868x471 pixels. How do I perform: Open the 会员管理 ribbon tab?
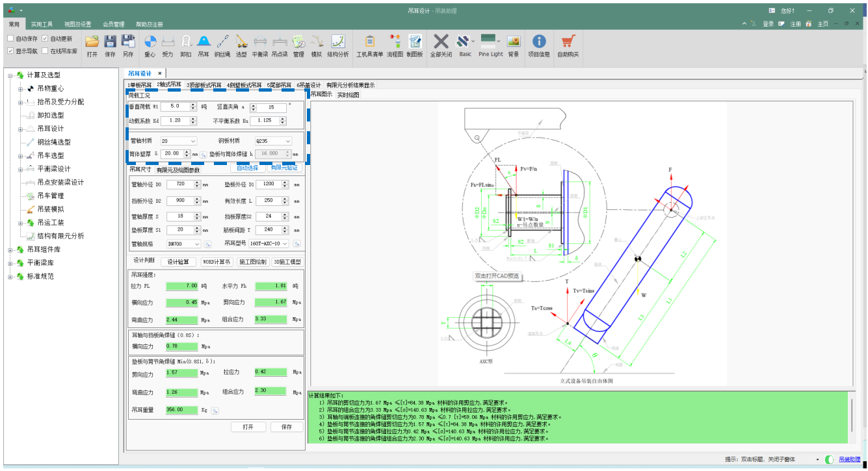pyautogui.click(x=113, y=24)
